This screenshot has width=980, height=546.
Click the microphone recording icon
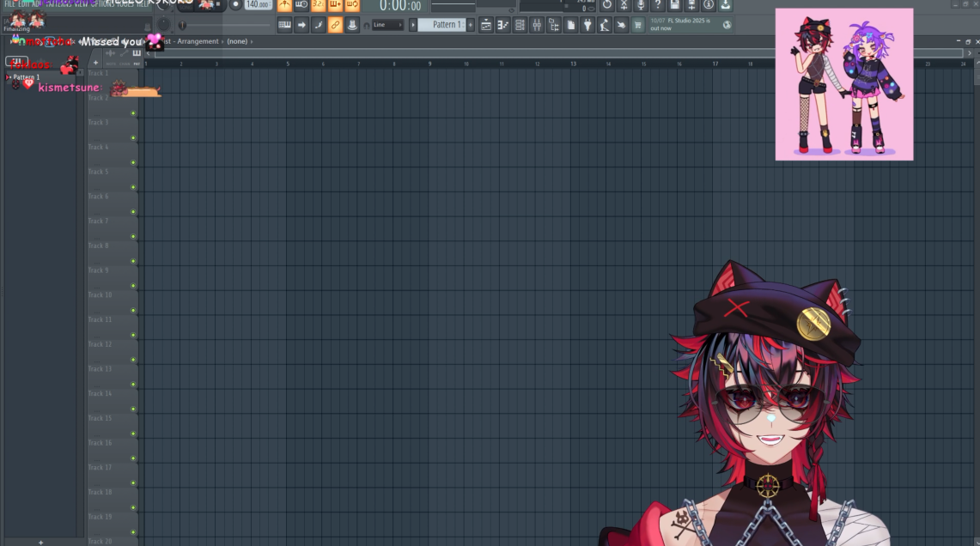point(641,5)
